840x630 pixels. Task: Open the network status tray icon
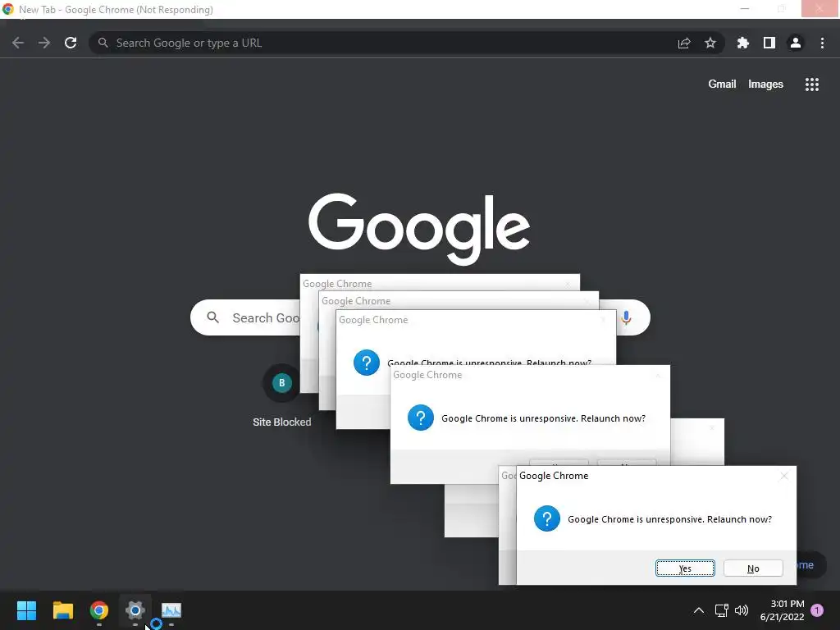tap(722, 610)
